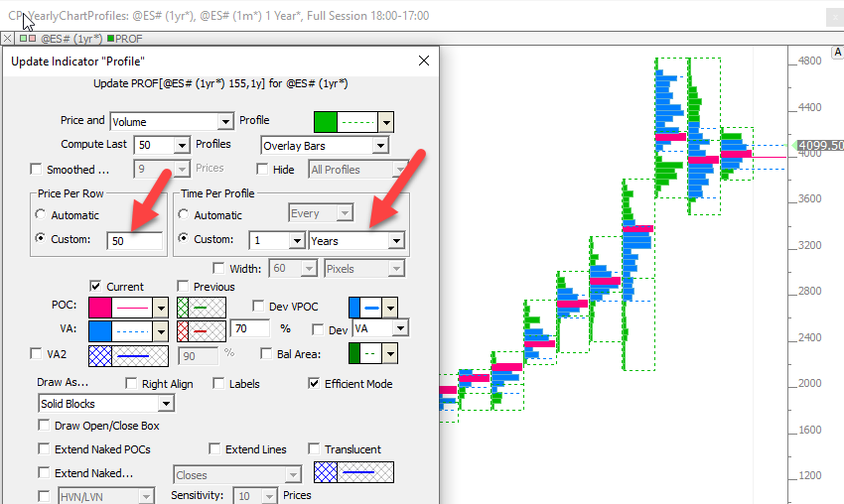Click the VA percent value field
Image resolution: width=844 pixels, height=504 pixels.
[250, 328]
